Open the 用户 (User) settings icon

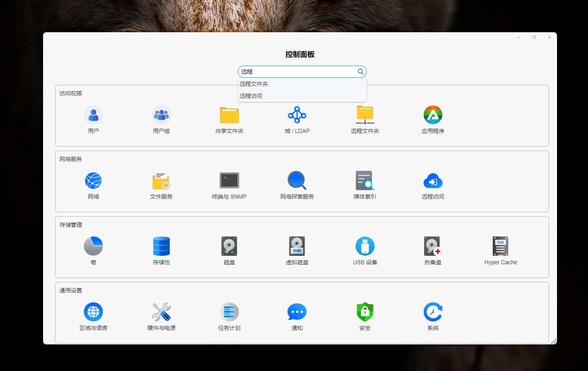93,115
